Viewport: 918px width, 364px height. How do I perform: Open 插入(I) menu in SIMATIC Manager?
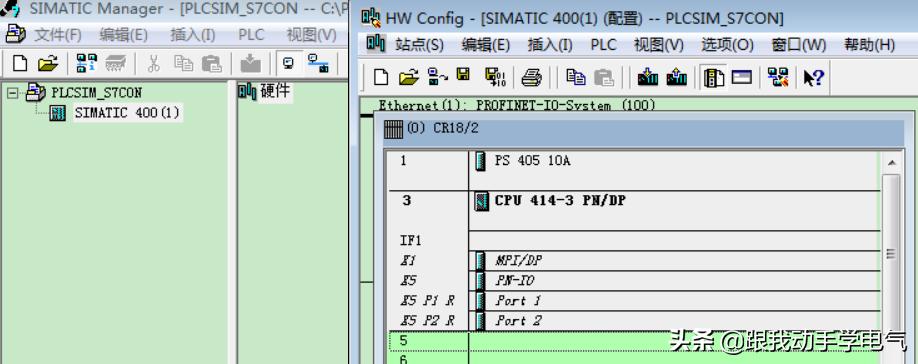click(193, 35)
